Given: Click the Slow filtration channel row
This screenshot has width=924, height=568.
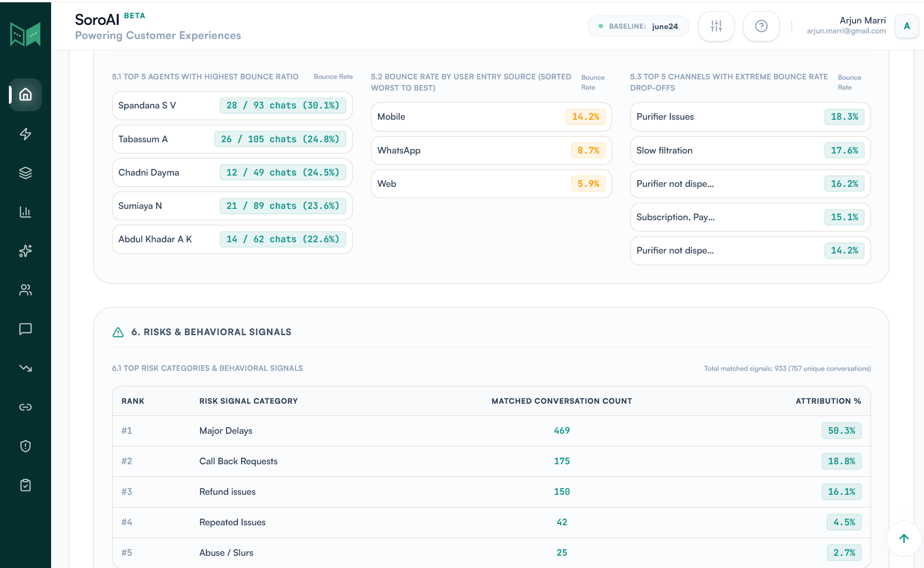Looking at the screenshot, I should coord(750,150).
